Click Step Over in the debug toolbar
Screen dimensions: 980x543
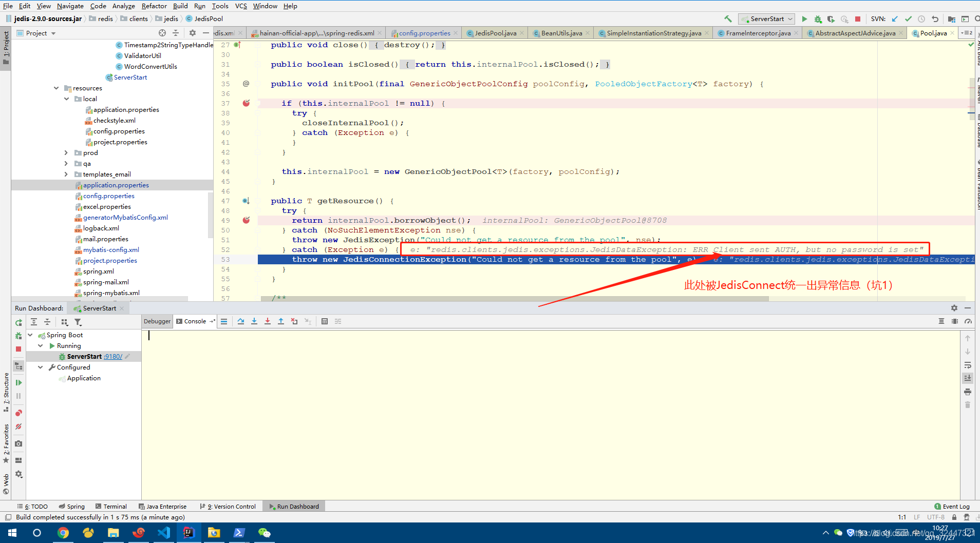tap(241, 321)
